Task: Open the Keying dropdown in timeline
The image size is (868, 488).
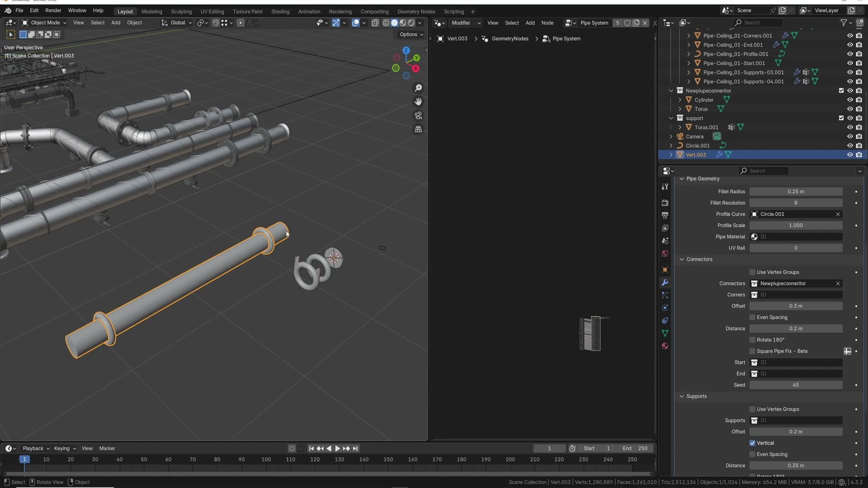Action: pyautogui.click(x=65, y=448)
